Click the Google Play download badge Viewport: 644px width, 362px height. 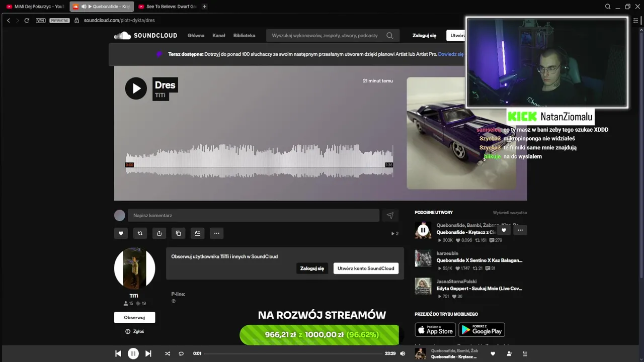[x=481, y=330]
